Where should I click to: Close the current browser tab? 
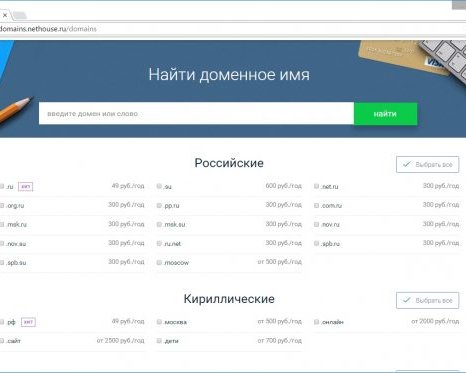coord(5,15)
